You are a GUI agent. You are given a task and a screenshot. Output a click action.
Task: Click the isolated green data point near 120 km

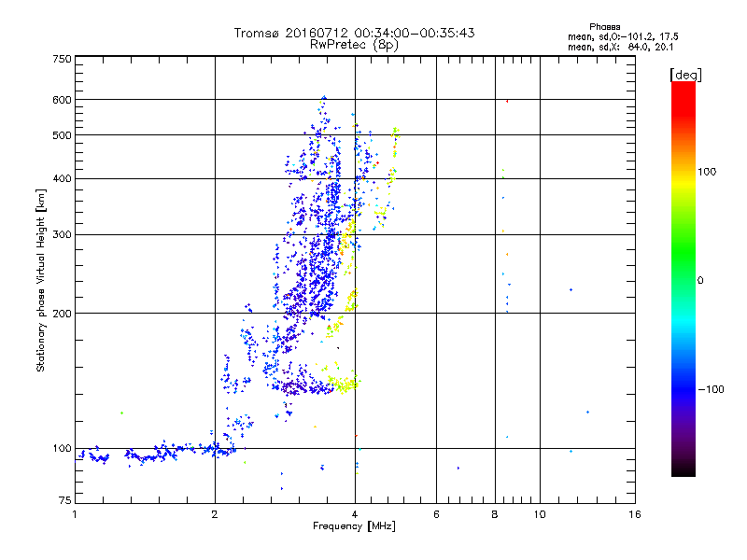(x=122, y=413)
